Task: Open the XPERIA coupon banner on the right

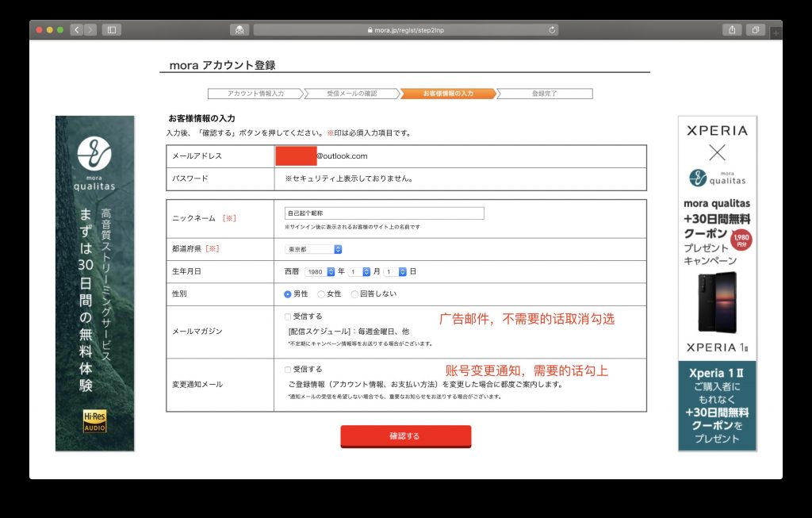Action: tap(717, 283)
